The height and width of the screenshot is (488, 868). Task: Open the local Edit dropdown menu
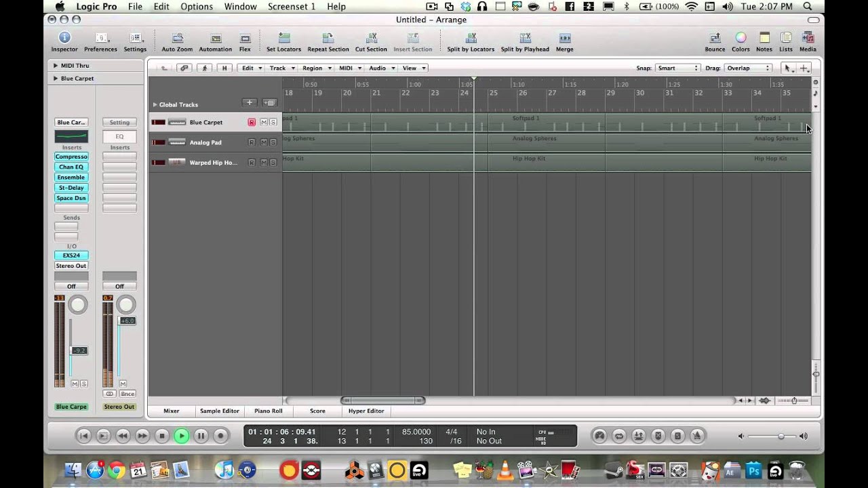(252, 68)
